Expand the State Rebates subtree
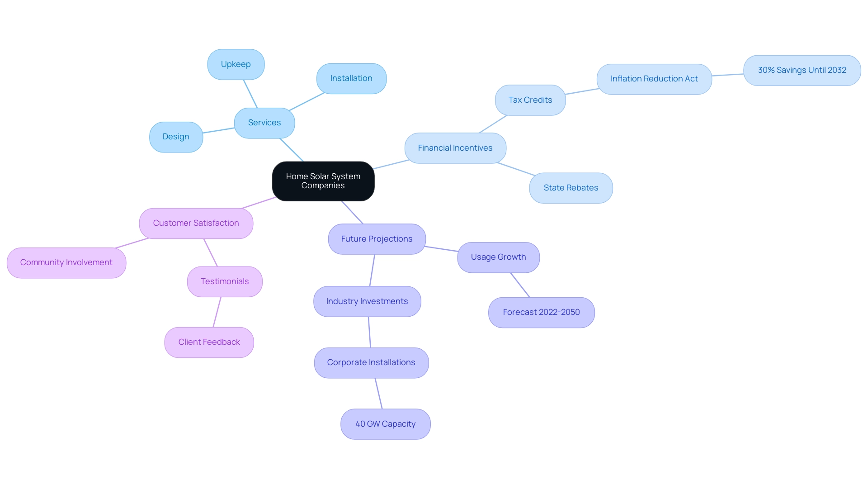The image size is (868, 490). click(x=570, y=187)
